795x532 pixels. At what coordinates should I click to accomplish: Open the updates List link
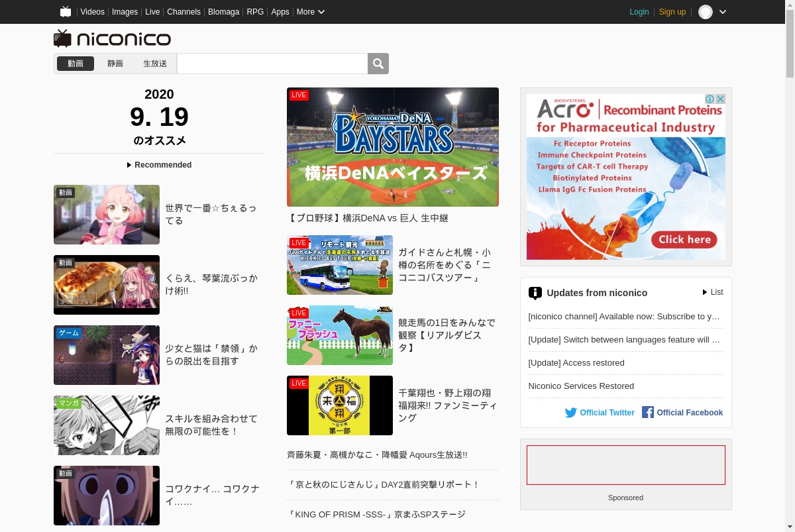coord(713,292)
